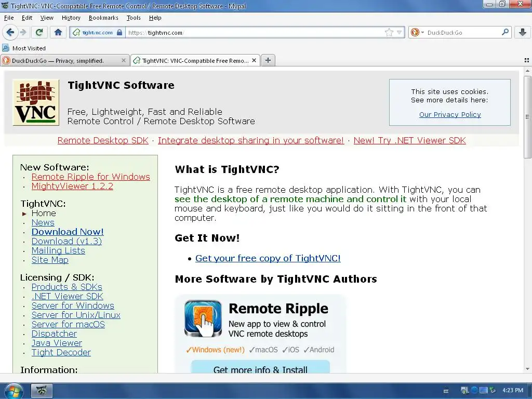The image size is (532, 399).
Task: Open the Tools menu
Action: pos(134,18)
